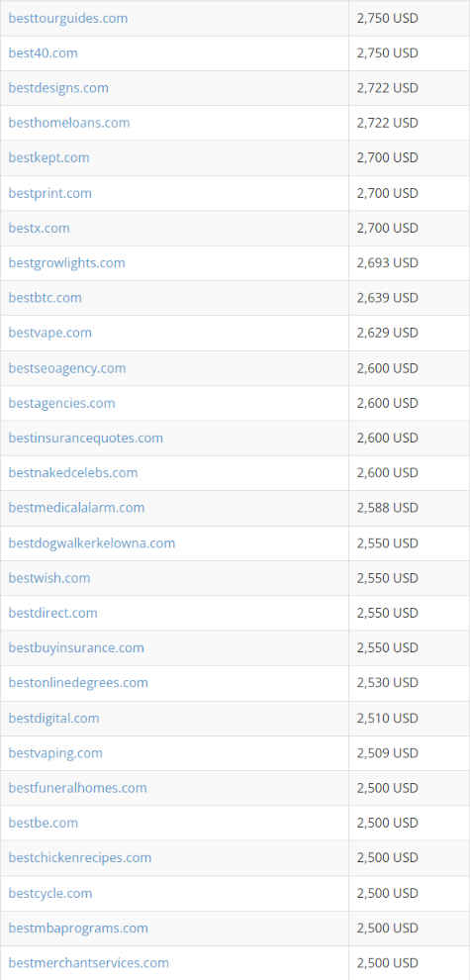The image size is (470, 980).
Task: Open bestseoagency.com listing
Action: click(x=67, y=368)
